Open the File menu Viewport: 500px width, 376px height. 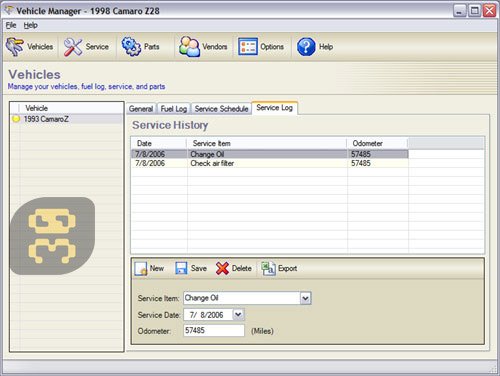coord(11,25)
